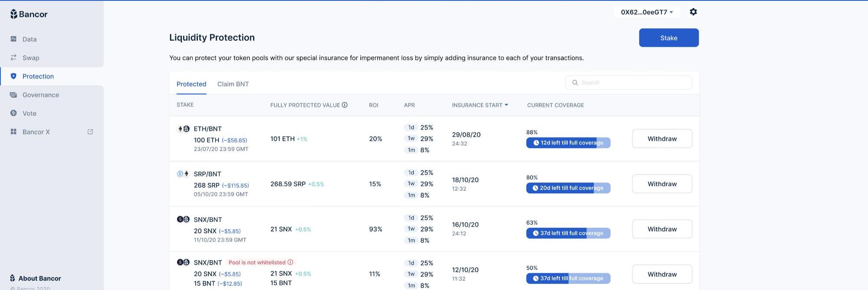Click the Liquidity Protection heading
This screenshot has height=290, width=868.
[x=212, y=37]
